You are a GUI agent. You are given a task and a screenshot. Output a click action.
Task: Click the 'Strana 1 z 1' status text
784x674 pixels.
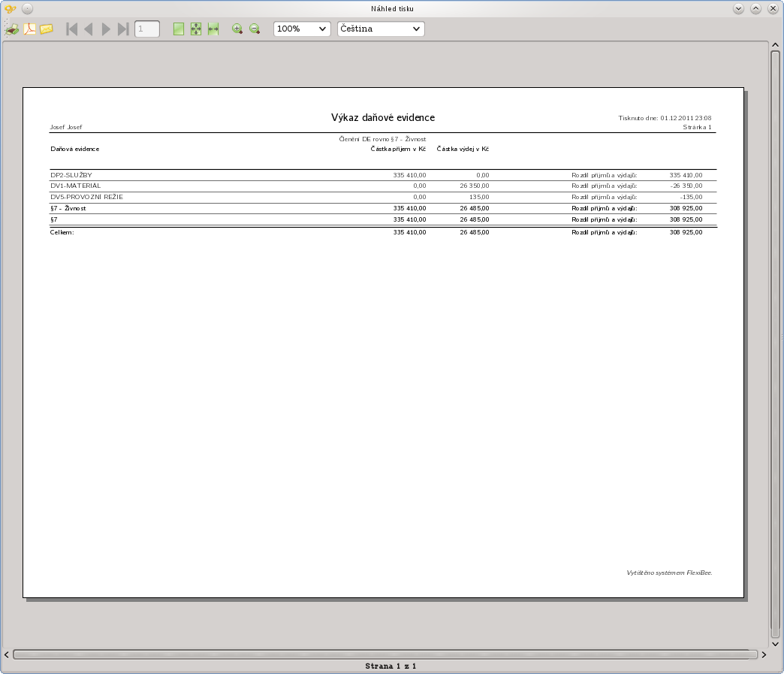point(390,666)
